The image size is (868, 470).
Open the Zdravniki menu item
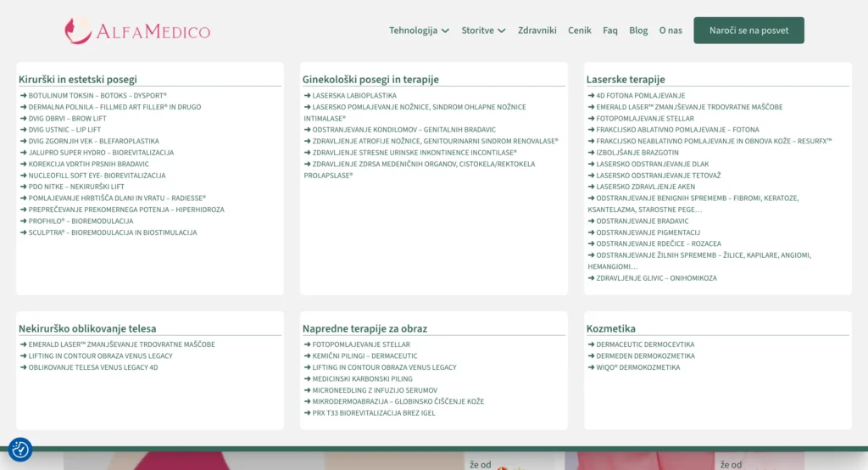[x=537, y=31]
